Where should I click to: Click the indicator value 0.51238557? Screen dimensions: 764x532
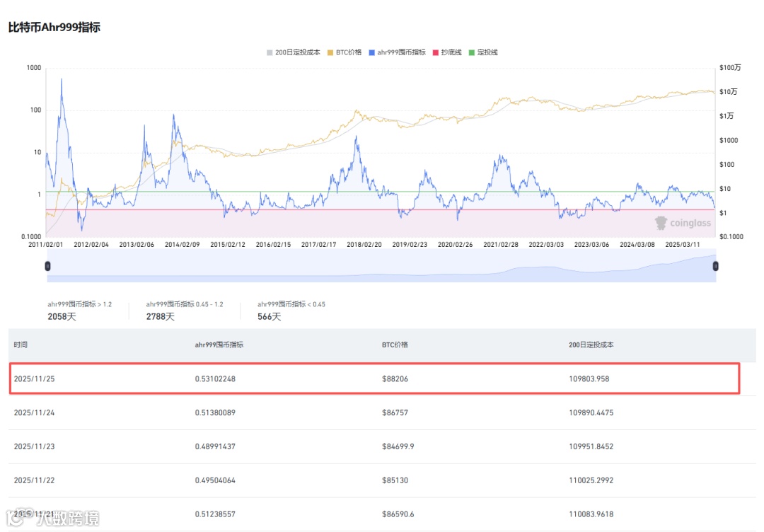[x=215, y=514]
